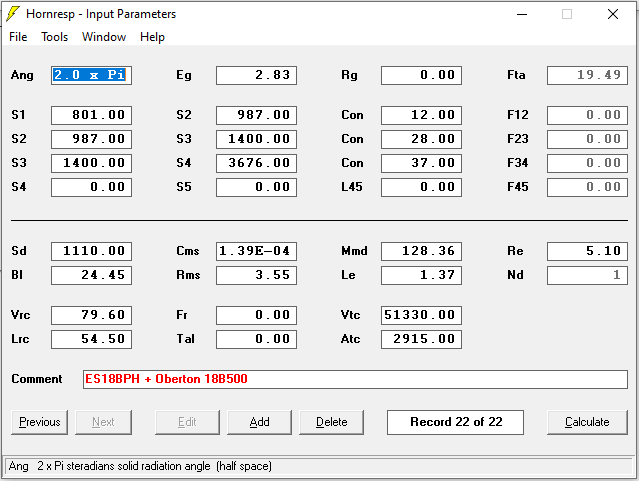This screenshot has height=481, width=639.
Task: Click the S5 field
Action: pyautogui.click(x=256, y=188)
